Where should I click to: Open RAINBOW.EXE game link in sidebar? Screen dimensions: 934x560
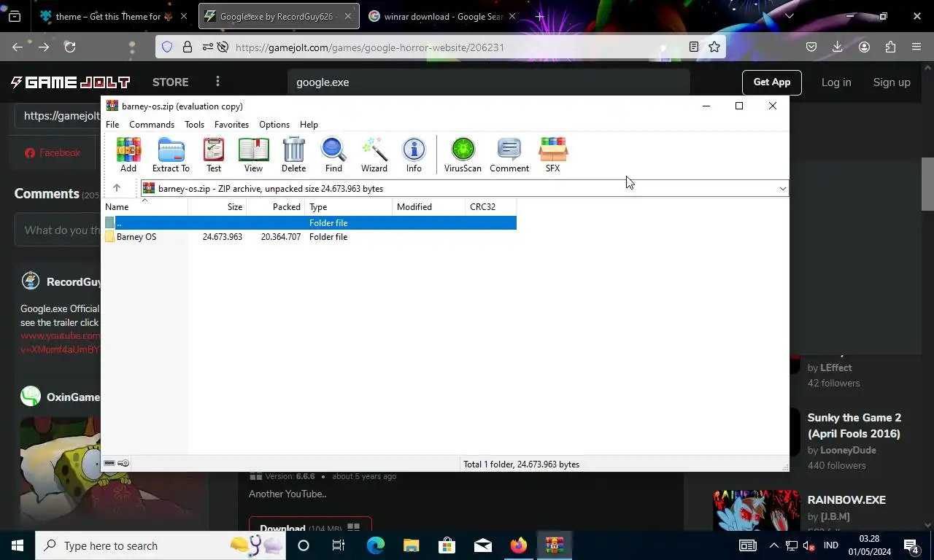pos(846,500)
